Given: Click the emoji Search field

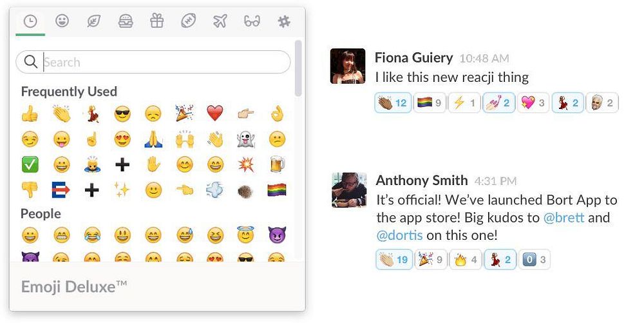Looking at the screenshot, I should click(153, 62).
